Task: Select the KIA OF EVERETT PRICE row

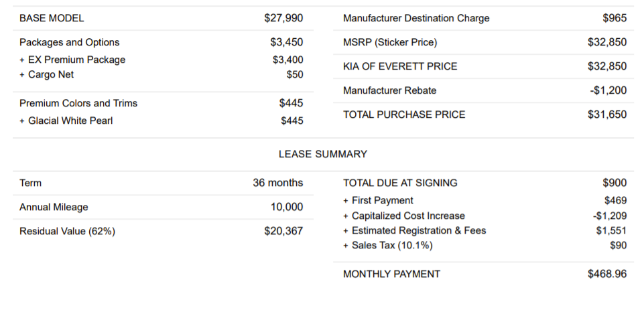Action: click(483, 66)
